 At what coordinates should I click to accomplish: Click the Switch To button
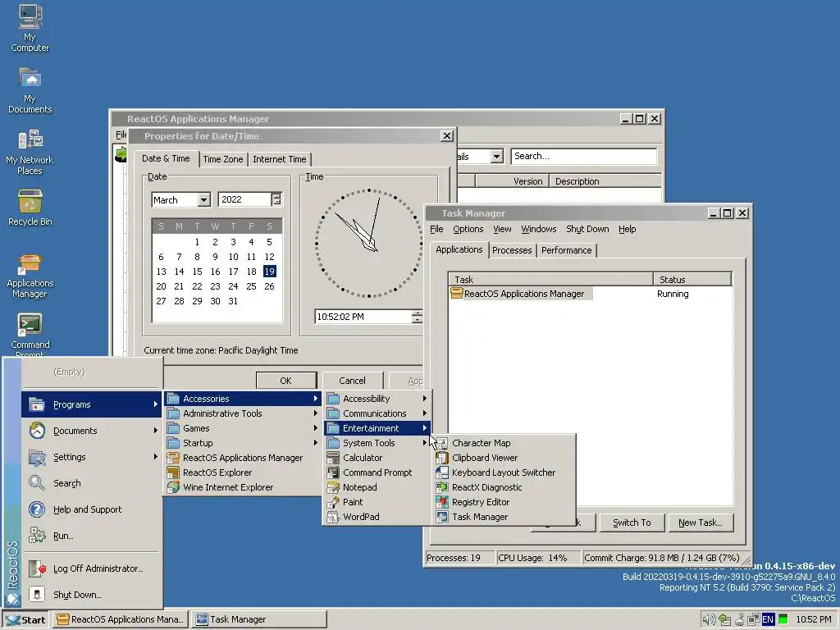tap(632, 523)
